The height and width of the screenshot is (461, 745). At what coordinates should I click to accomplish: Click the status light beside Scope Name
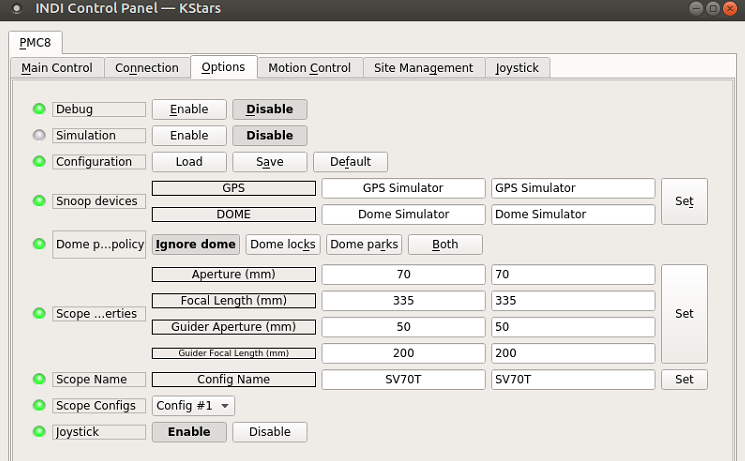coord(39,379)
